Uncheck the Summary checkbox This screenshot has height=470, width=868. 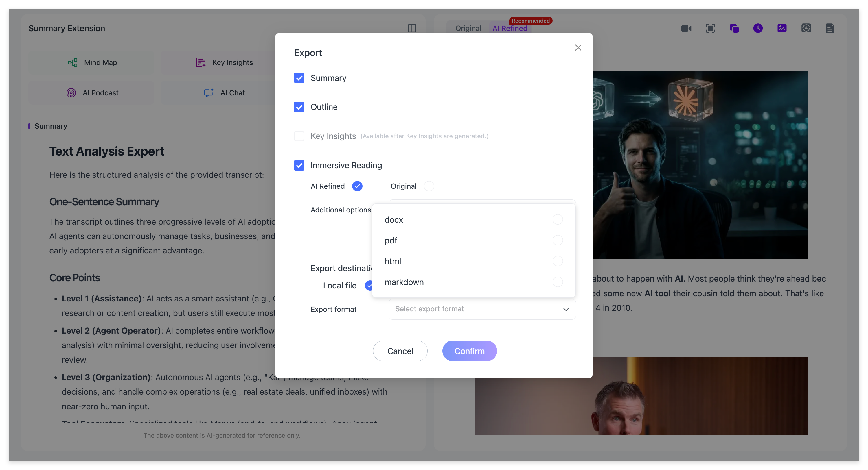coord(299,78)
